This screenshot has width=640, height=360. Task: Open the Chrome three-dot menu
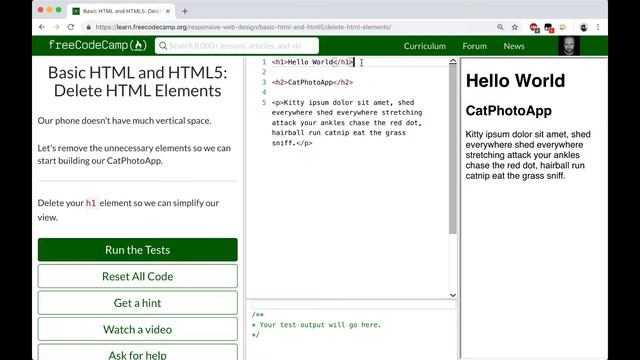(x=598, y=27)
